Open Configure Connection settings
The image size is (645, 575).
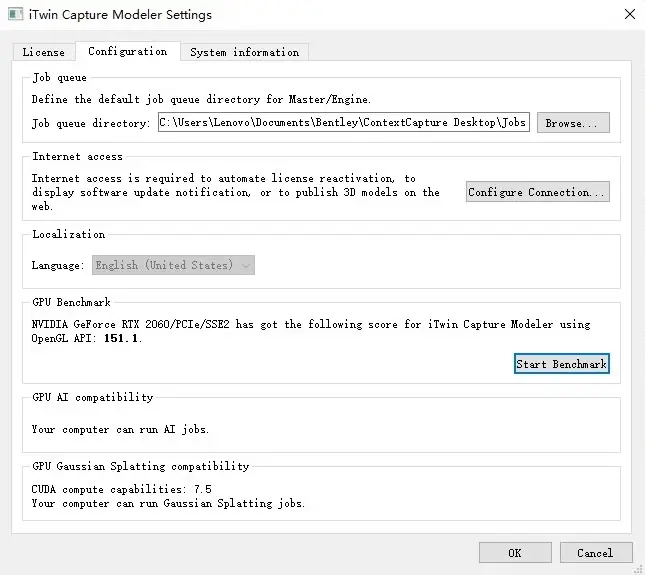[538, 192]
